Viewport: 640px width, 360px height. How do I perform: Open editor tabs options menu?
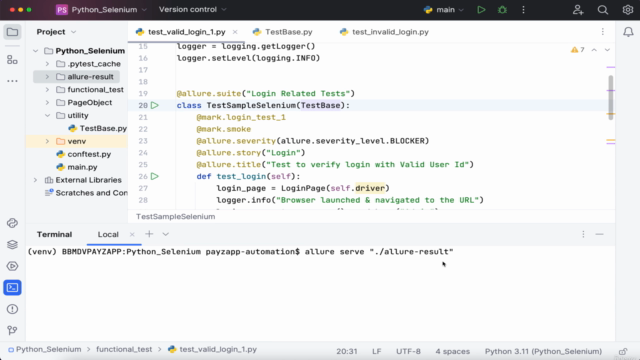tap(602, 32)
